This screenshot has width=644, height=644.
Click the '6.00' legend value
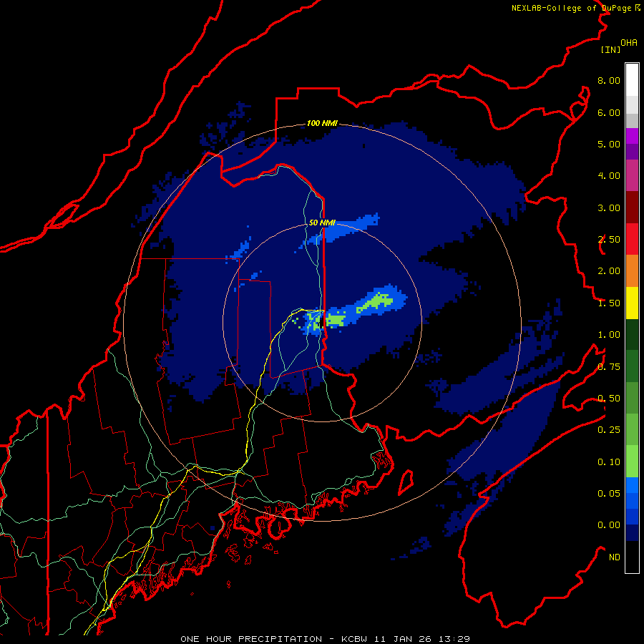pos(609,112)
